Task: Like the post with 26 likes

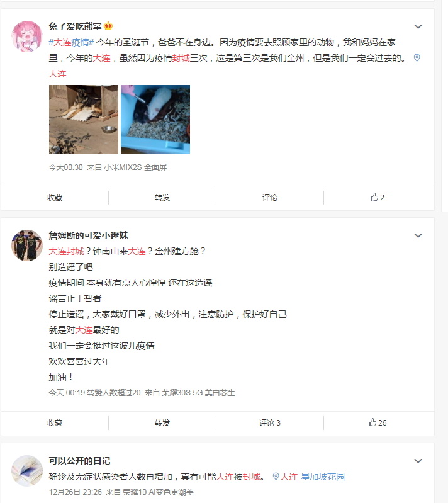Action: (378, 422)
